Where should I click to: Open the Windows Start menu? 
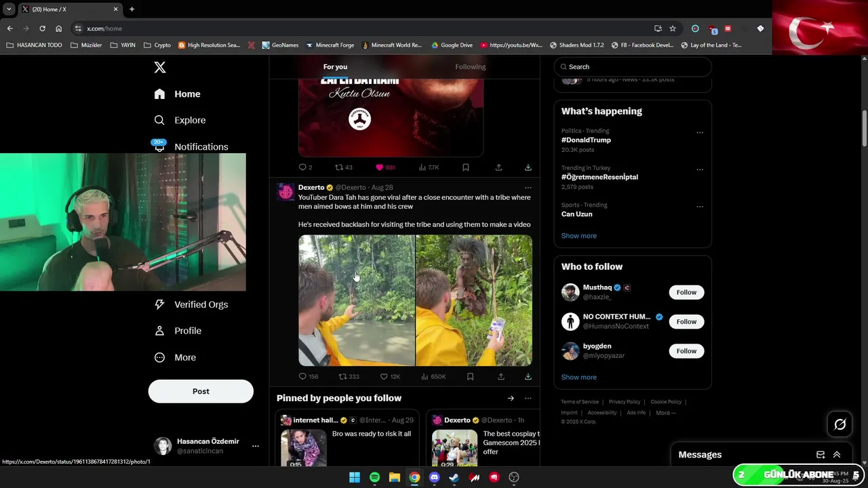coord(354,477)
